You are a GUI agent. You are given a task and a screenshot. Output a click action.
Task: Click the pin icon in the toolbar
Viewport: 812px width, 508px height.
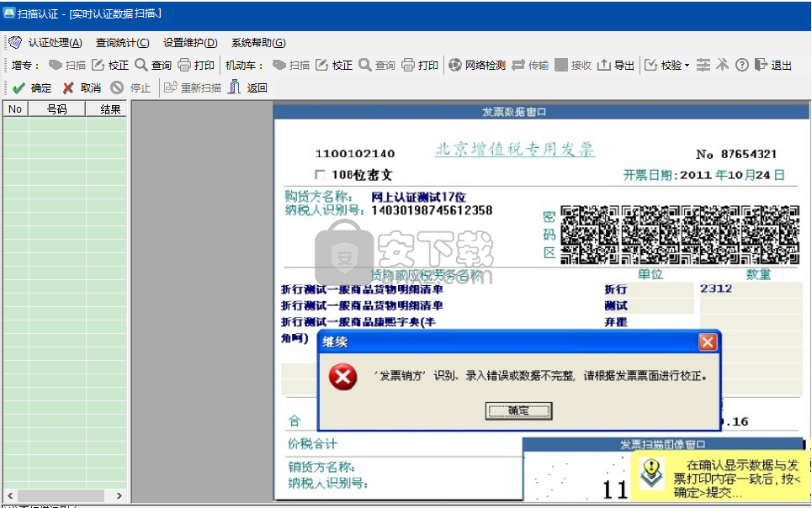(723, 66)
